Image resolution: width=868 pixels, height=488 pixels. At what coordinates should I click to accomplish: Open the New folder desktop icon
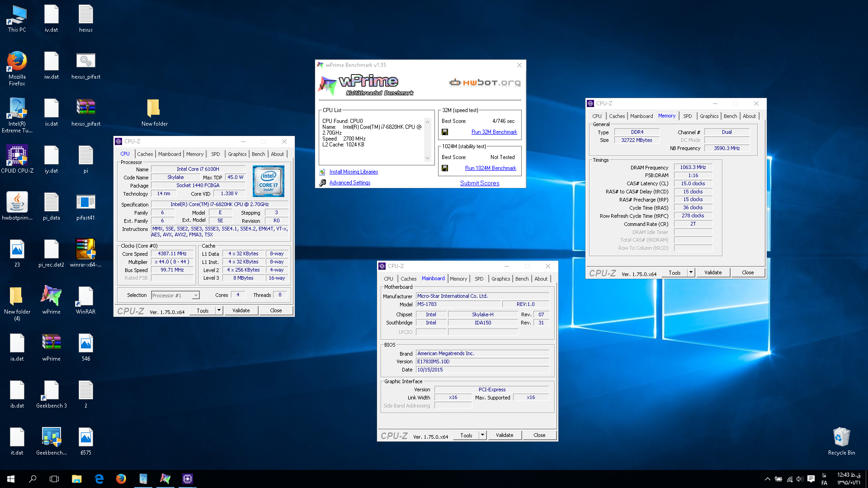pyautogui.click(x=154, y=112)
